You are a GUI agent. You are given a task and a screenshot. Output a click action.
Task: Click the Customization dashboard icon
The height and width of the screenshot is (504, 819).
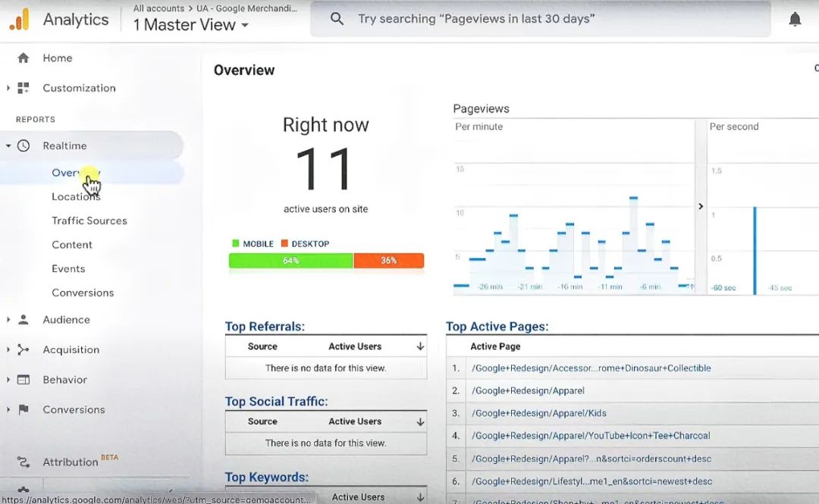(23, 88)
